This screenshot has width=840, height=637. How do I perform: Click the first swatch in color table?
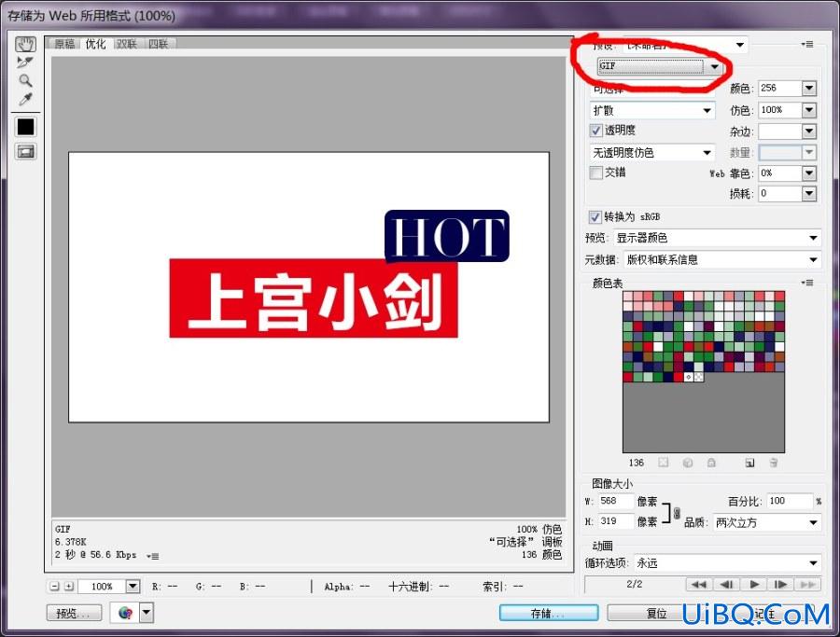click(x=628, y=296)
